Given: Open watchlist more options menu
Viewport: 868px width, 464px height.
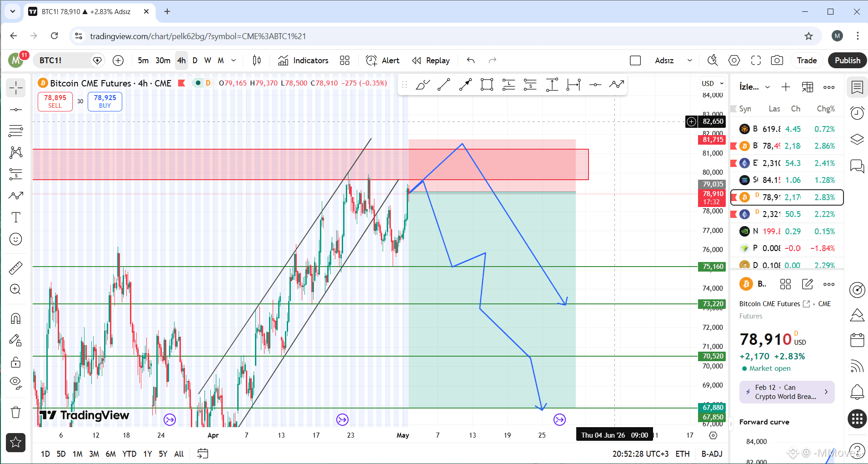Looking at the screenshot, I should 829,87.
